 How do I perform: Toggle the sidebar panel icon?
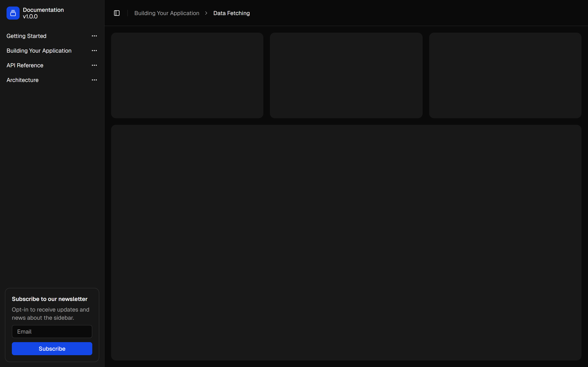coord(117,13)
